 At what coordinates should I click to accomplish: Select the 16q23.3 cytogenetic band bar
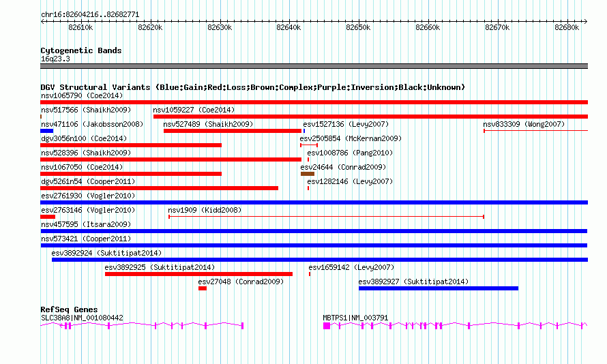314,66
